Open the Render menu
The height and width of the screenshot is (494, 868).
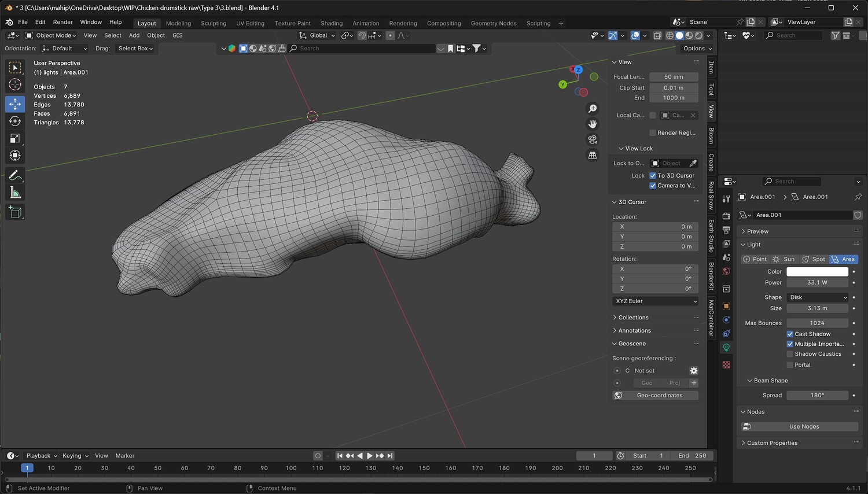pyautogui.click(x=62, y=22)
